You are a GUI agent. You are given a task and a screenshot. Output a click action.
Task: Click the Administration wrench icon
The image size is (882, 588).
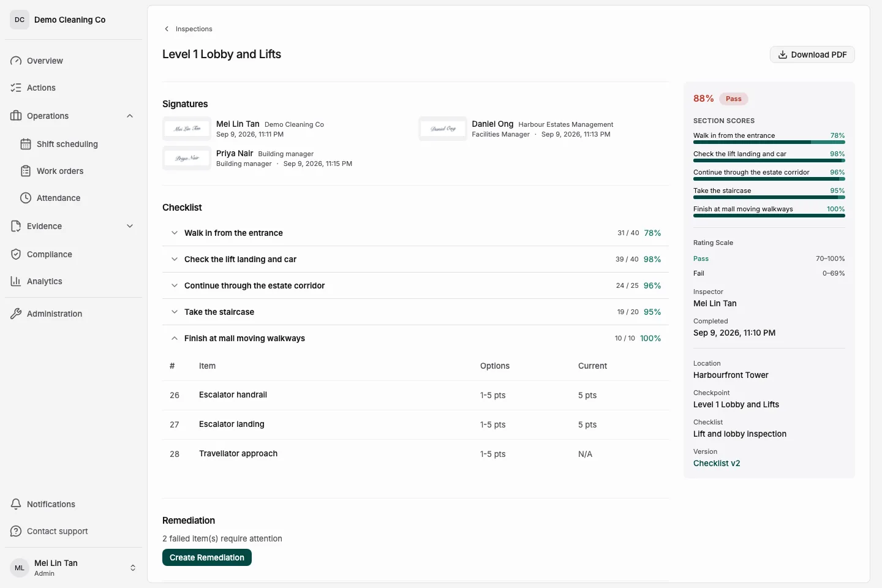coord(16,314)
